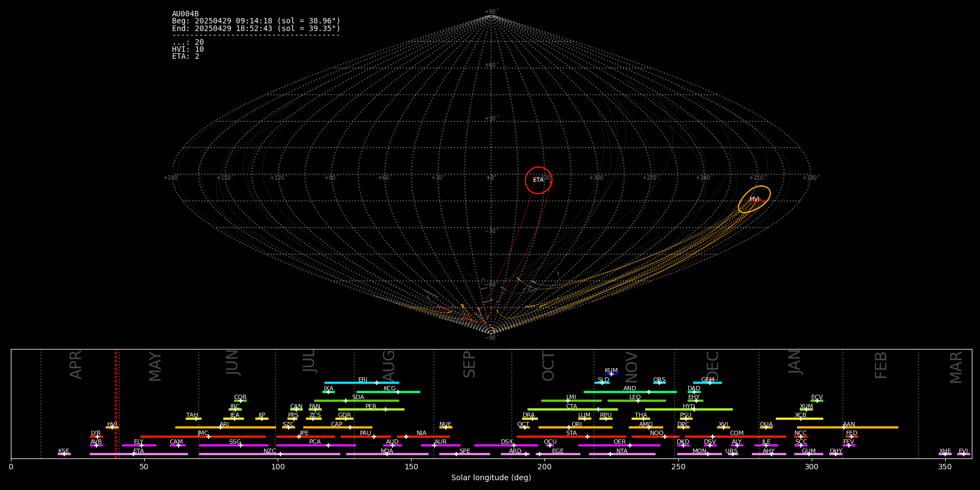
Task: Click the AUG month label
Action: point(389,364)
